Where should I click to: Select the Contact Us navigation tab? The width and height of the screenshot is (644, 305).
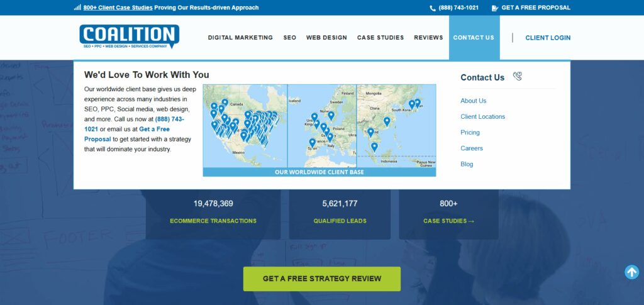pos(474,38)
